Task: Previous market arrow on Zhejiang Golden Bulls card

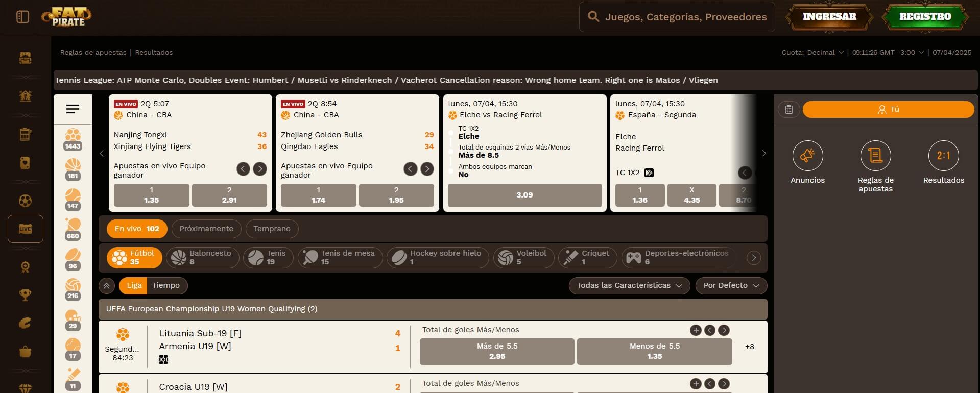Action: point(410,169)
